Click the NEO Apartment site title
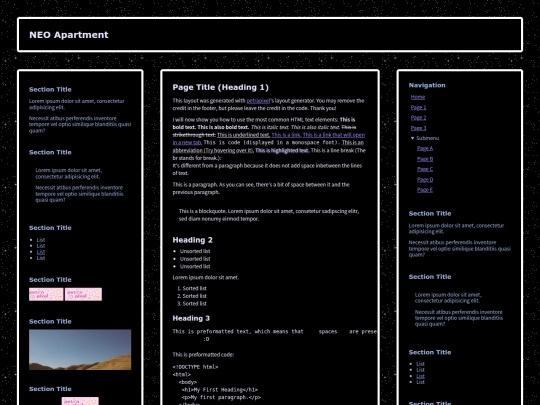Viewport: 540px width, 405px height. tap(69, 35)
